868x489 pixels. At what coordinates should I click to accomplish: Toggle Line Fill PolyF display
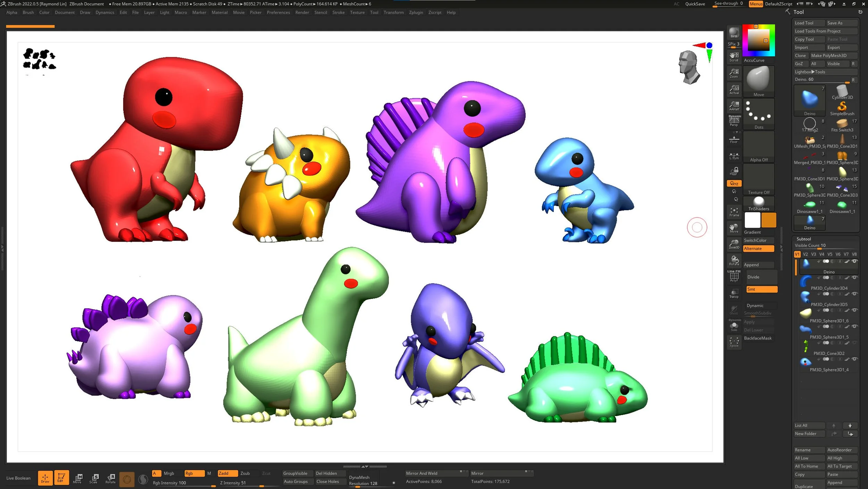[734, 276]
